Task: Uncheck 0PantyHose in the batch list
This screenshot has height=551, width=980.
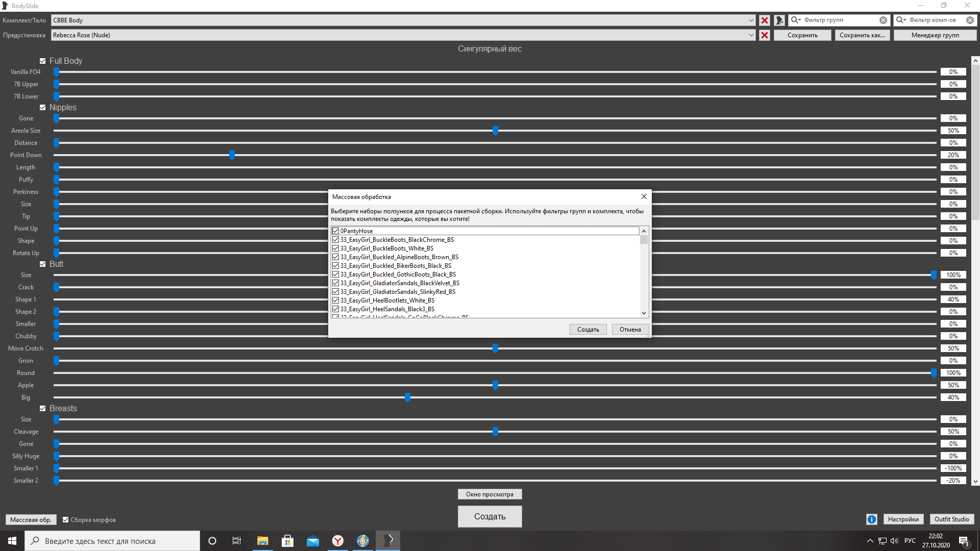Action: point(335,231)
